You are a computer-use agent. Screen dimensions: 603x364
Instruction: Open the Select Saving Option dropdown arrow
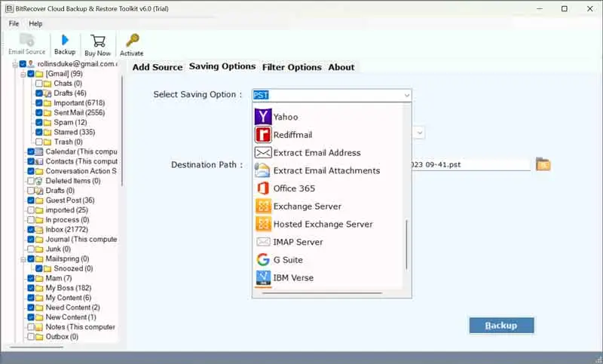click(406, 95)
